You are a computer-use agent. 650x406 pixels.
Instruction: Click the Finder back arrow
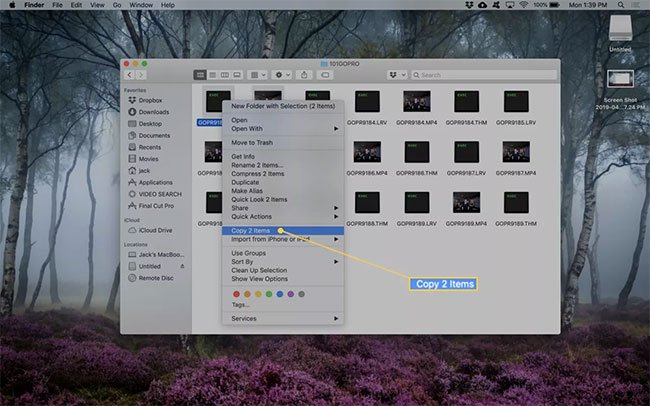[129, 75]
